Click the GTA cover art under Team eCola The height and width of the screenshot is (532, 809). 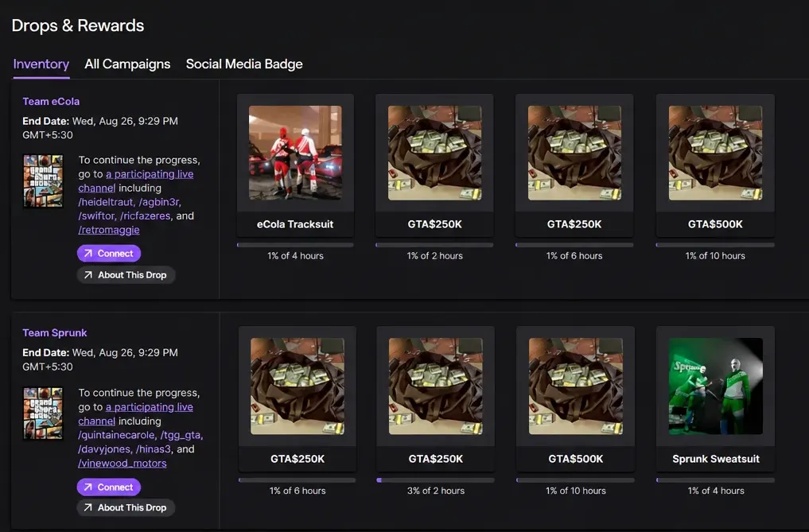[x=43, y=181]
